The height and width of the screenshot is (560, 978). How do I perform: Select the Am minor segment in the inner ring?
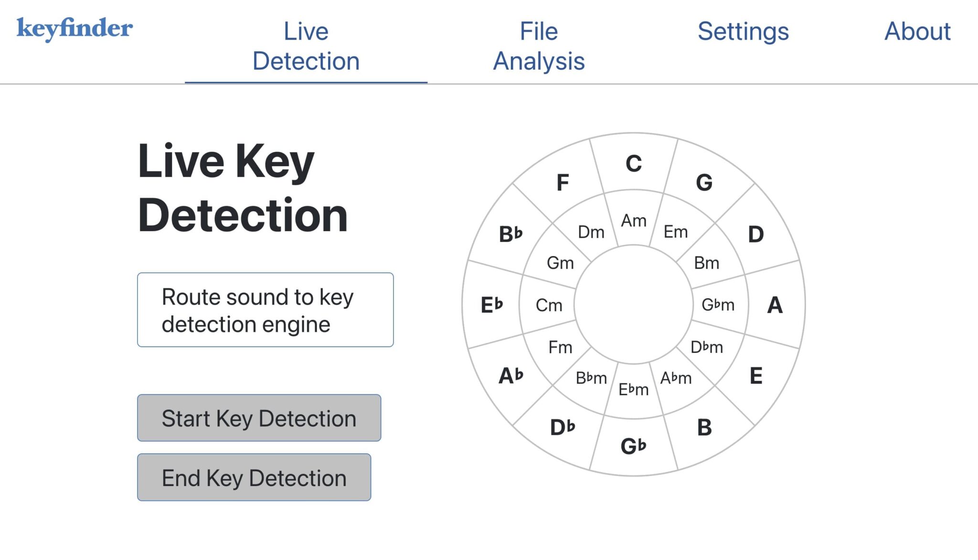point(633,221)
